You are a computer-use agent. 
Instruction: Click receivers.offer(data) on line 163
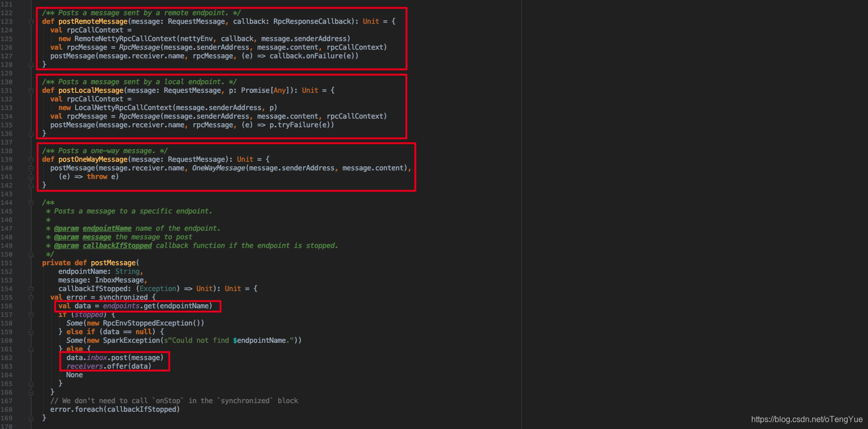pos(109,367)
